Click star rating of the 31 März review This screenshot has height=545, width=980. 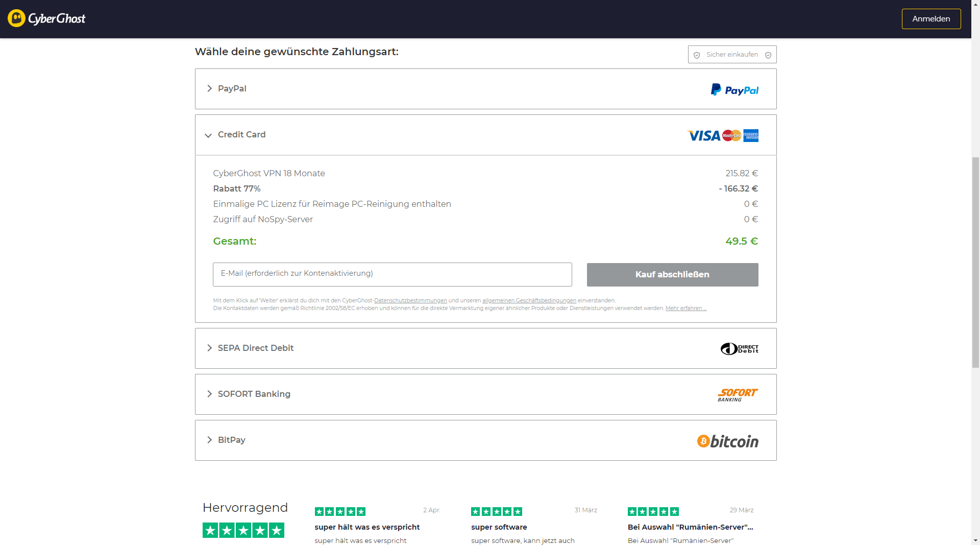pos(497,511)
